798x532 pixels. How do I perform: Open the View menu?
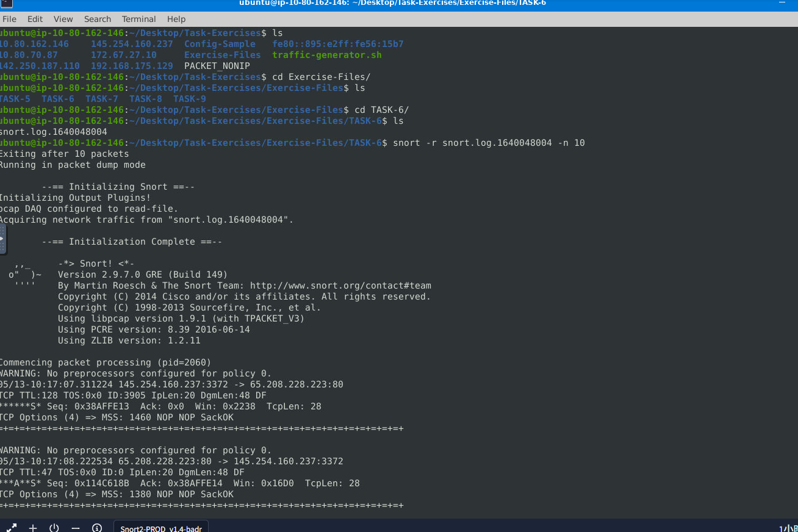tap(63, 19)
